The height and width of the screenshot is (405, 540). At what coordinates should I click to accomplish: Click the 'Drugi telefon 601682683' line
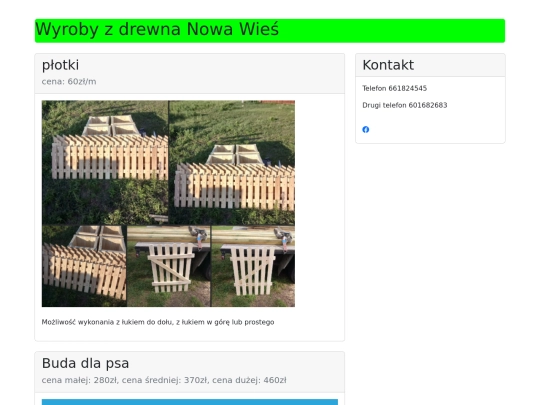405,105
